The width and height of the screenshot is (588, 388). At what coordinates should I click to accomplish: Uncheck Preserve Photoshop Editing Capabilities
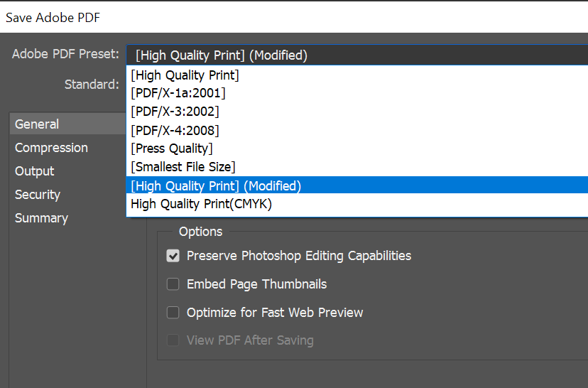click(x=173, y=256)
